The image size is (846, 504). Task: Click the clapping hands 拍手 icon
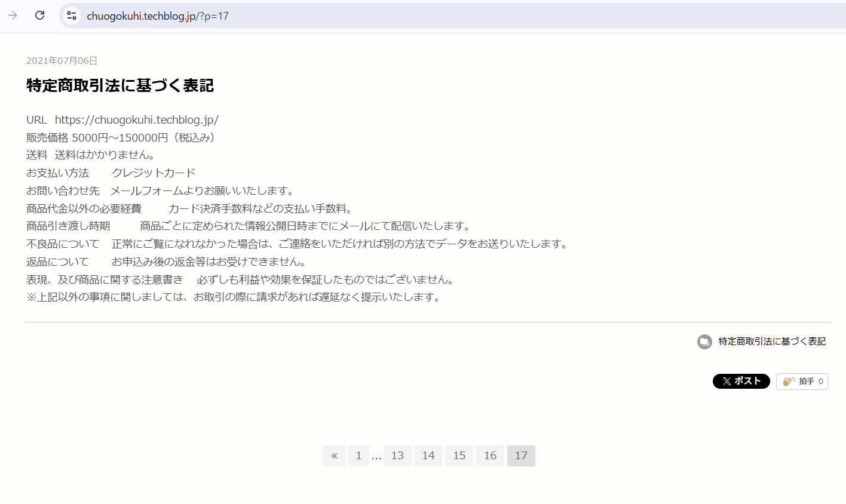point(789,381)
